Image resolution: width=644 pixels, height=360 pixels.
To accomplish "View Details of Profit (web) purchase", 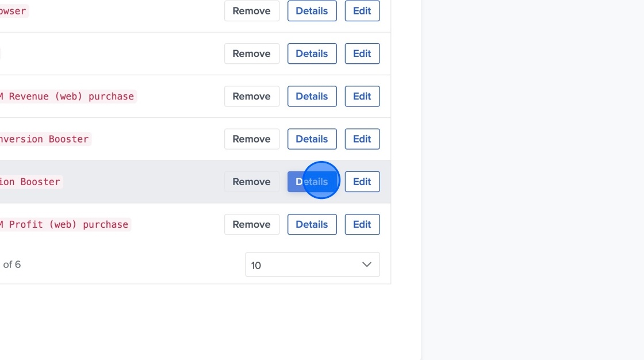I will (x=312, y=224).
